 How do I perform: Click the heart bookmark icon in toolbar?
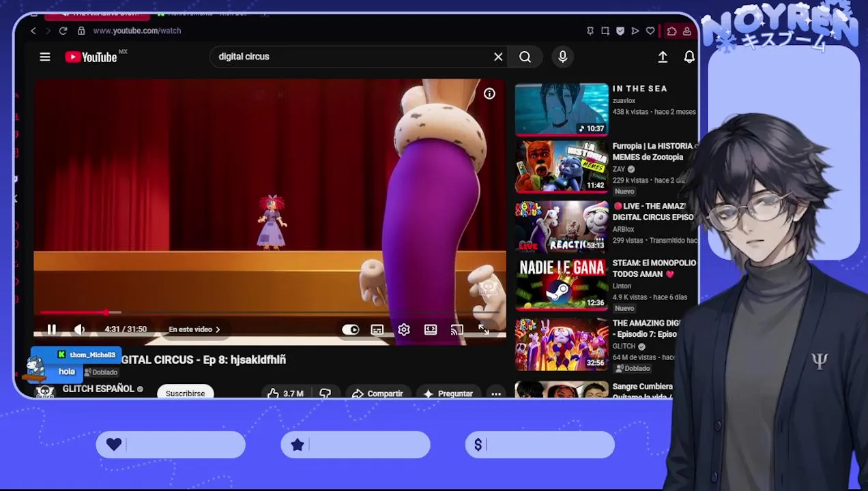click(x=650, y=31)
